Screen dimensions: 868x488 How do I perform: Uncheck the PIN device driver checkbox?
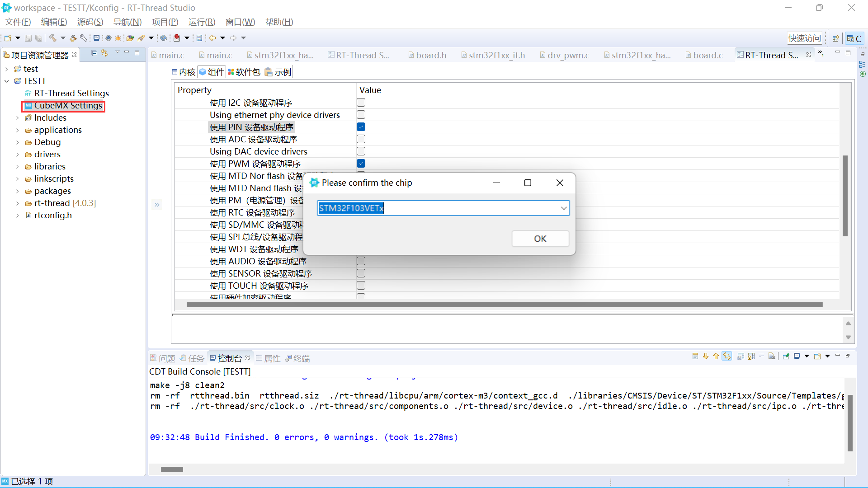[x=361, y=127]
